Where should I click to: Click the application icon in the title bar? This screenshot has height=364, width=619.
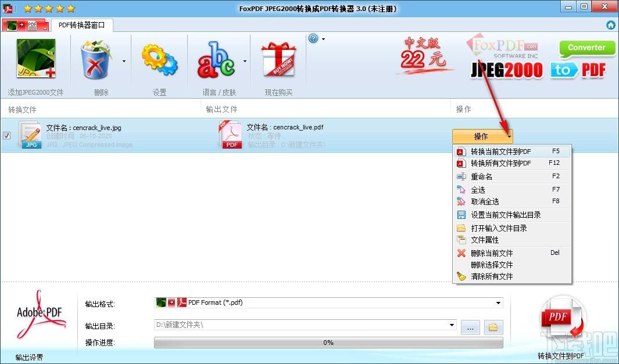coord(8,8)
